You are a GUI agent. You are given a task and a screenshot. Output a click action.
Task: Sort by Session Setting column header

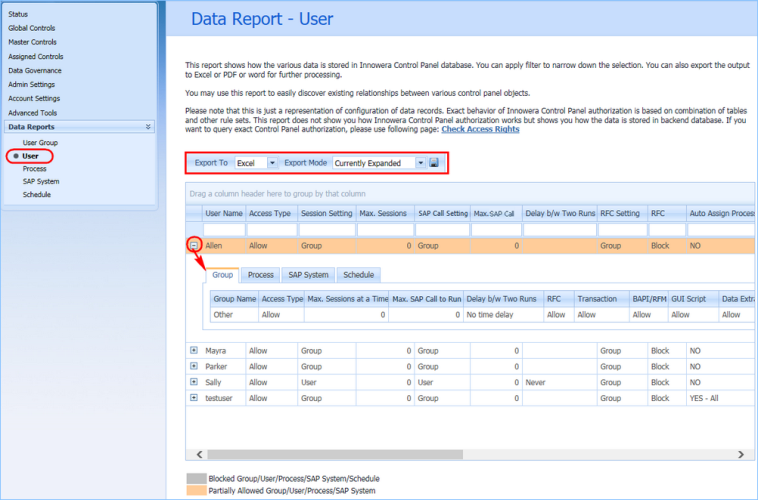coord(327,213)
